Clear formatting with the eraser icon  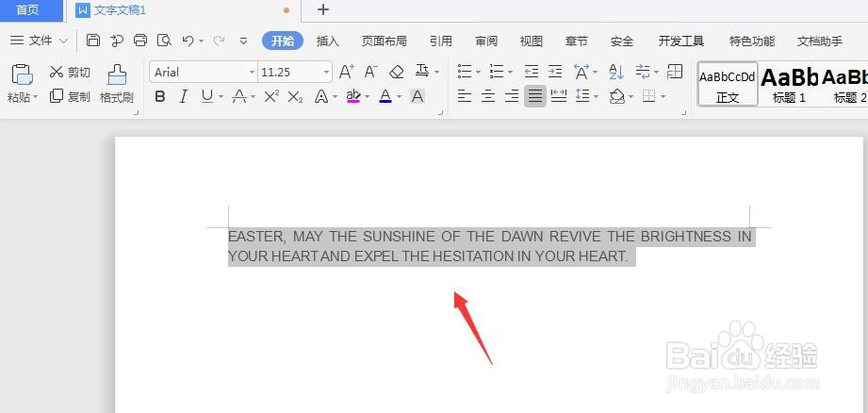click(x=397, y=72)
